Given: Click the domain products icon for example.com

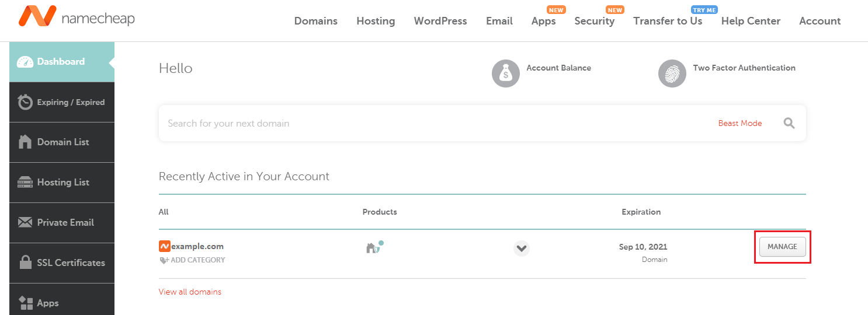Looking at the screenshot, I should tap(374, 247).
